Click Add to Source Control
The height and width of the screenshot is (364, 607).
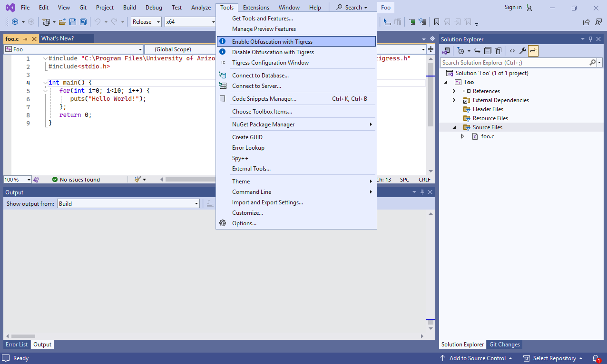pyautogui.click(x=477, y=358)
